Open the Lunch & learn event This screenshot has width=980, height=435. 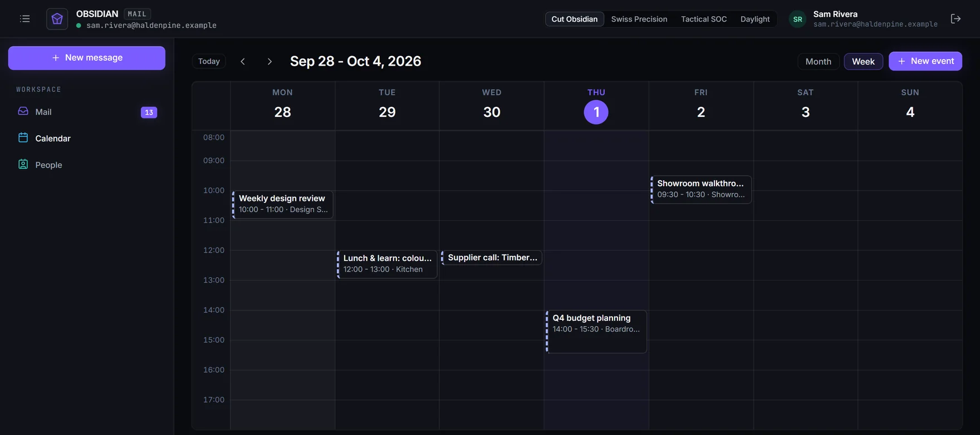[387, 264]
